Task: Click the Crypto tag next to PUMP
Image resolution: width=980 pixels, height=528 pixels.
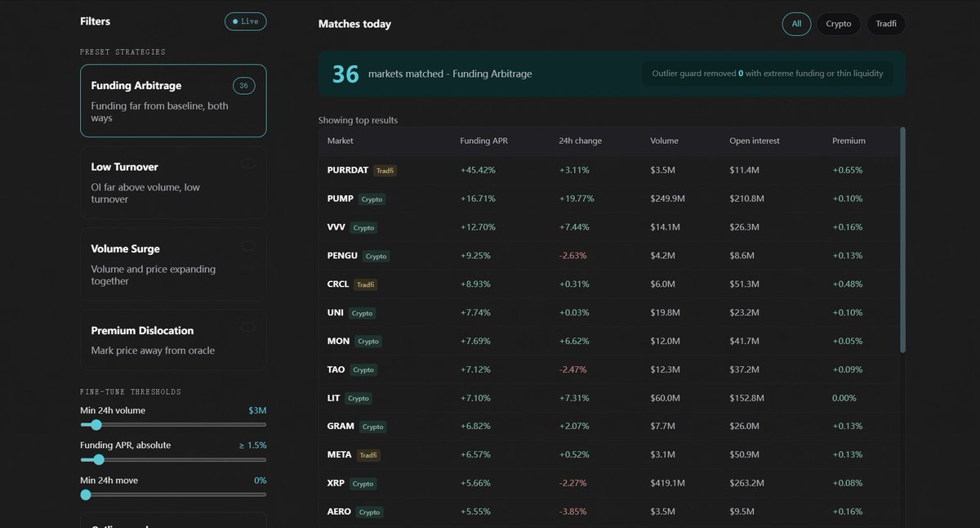Action: tap(372, 199)
